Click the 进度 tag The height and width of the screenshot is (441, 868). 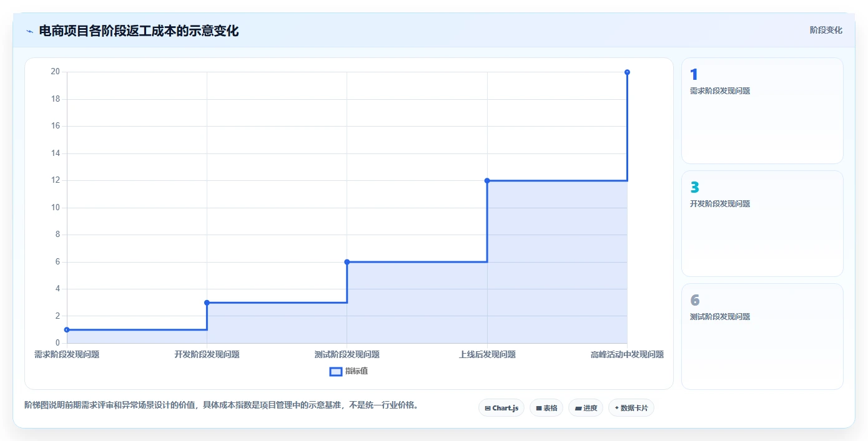586,408
